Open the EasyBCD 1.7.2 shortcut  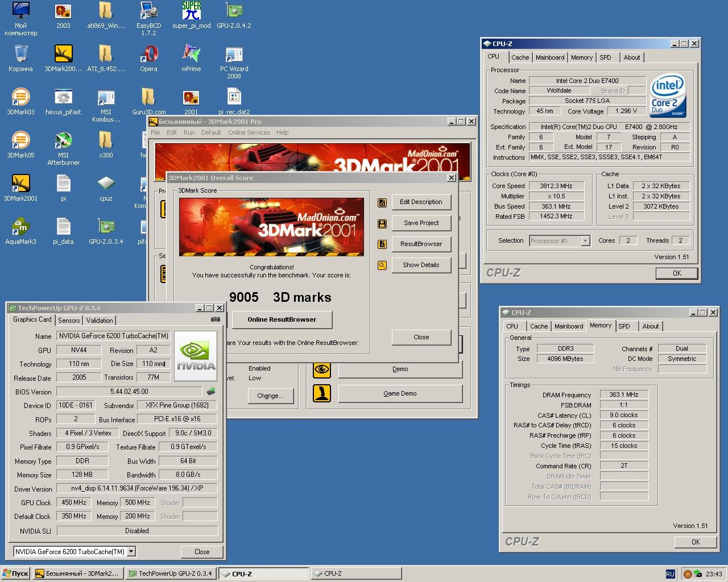click(148, 19)
